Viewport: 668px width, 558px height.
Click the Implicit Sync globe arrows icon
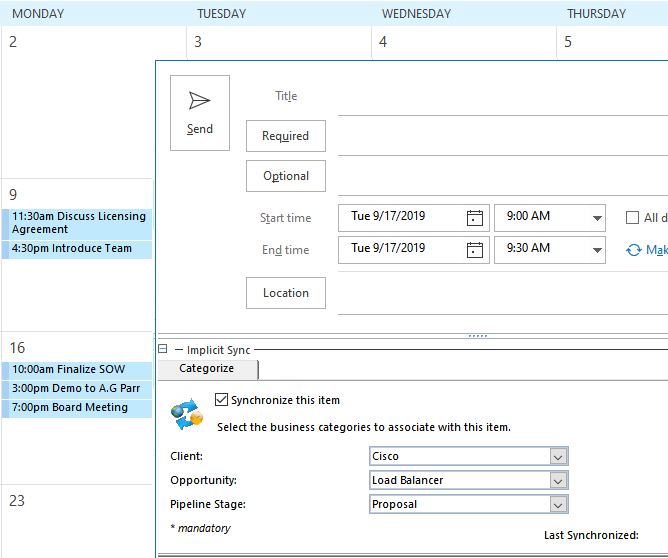[187, 414]
